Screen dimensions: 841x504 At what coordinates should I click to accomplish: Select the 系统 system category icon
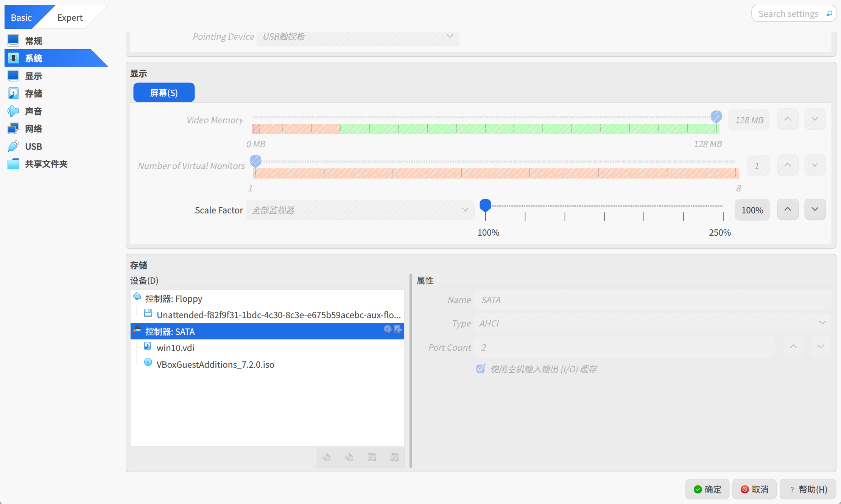[x=13, y=58]
